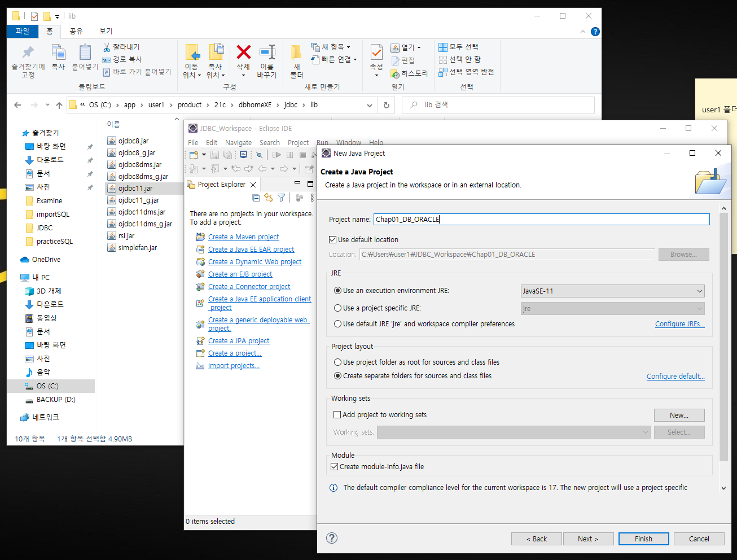Image resolution: width=737 pixels, height=560 pixels.
Task: Click Create a Maven project link
Action: (x=243, y=237)
